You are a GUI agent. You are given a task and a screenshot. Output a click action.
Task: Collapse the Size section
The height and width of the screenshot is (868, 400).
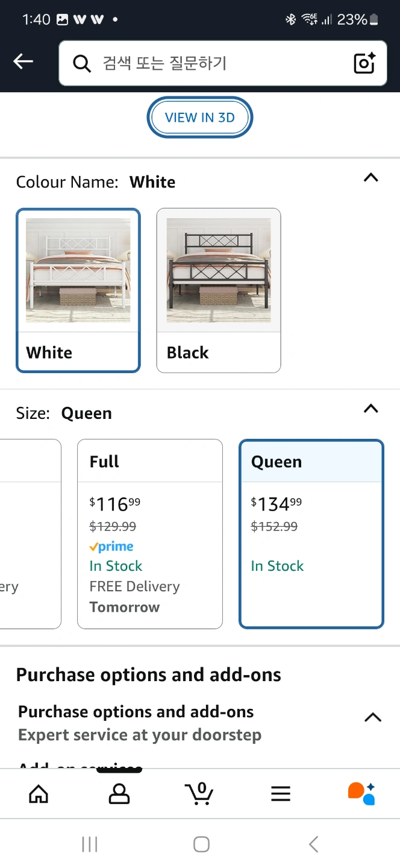(x=371, y=409)
